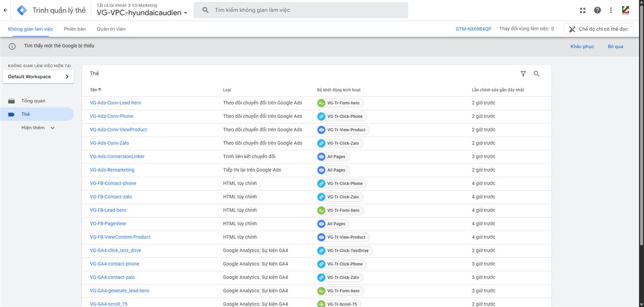Click the All Pages trigger chip for VG-Ads-ConversionLinker
Viewport: 644px width, 307px height.
point(333,156)
